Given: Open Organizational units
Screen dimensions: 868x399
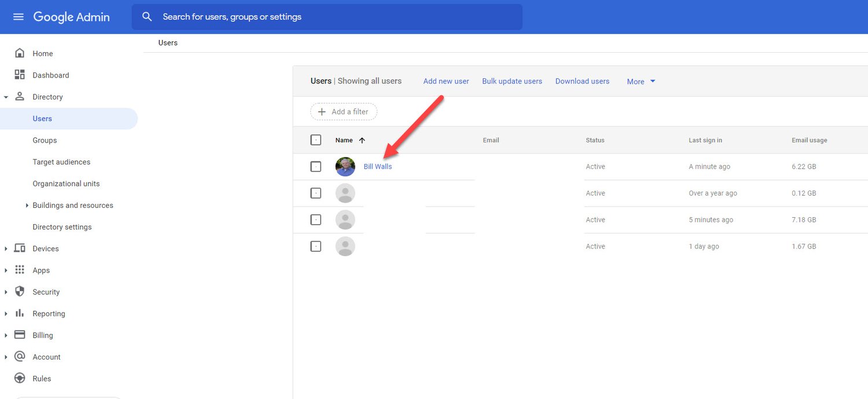Looking at the screenshot, I should pos(66,184).
